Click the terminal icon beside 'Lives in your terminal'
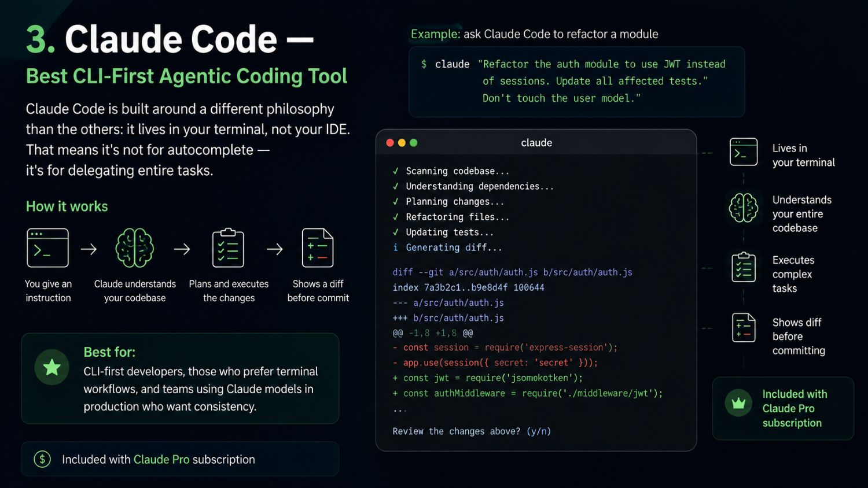 click(x=744, y=153)
